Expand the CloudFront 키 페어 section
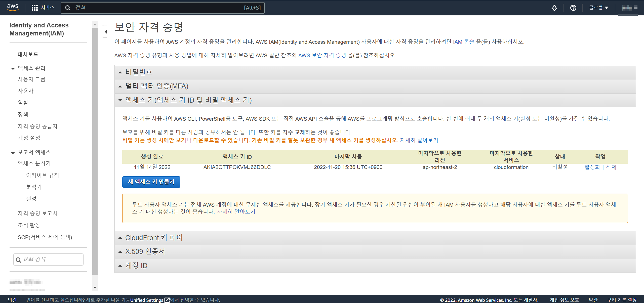 coord(154,238)
